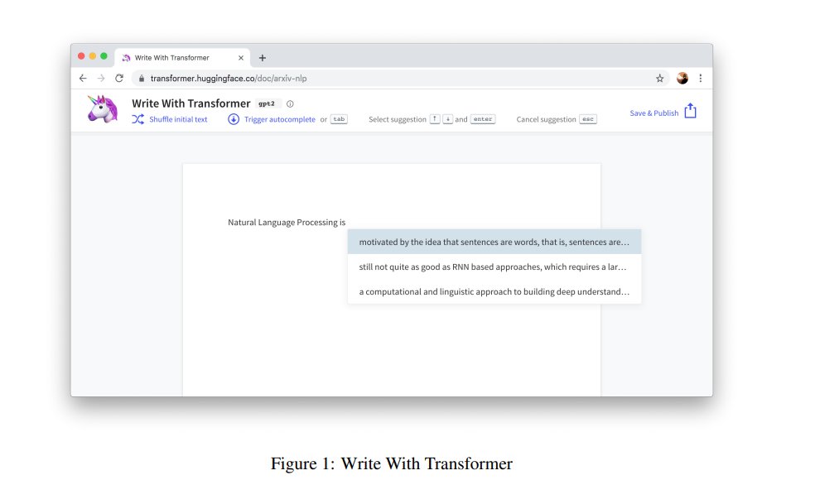Click the macOS red close window button

81,56
